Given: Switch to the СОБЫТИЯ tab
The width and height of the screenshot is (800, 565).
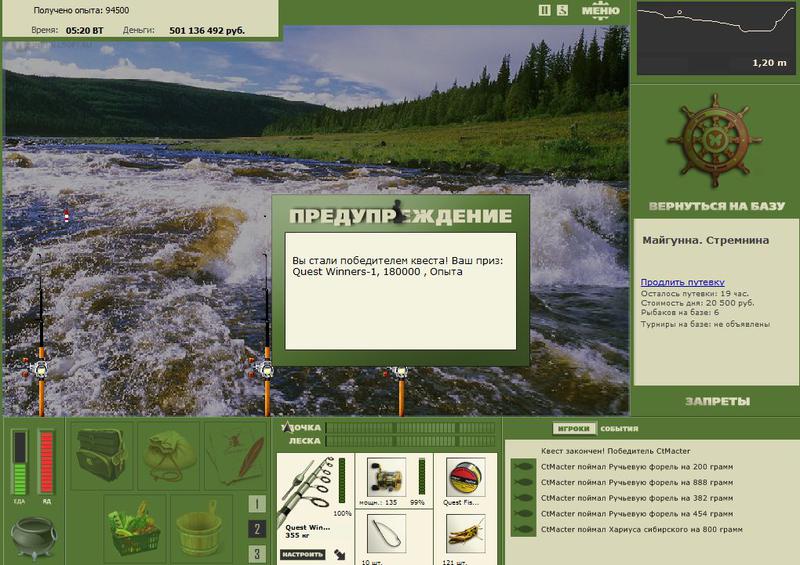Looking at the screenshot, I should point(619,429).
